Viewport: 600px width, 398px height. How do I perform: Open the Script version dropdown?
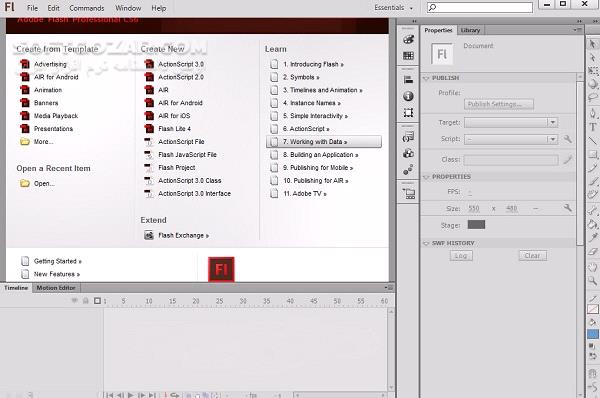click(510, 139)
